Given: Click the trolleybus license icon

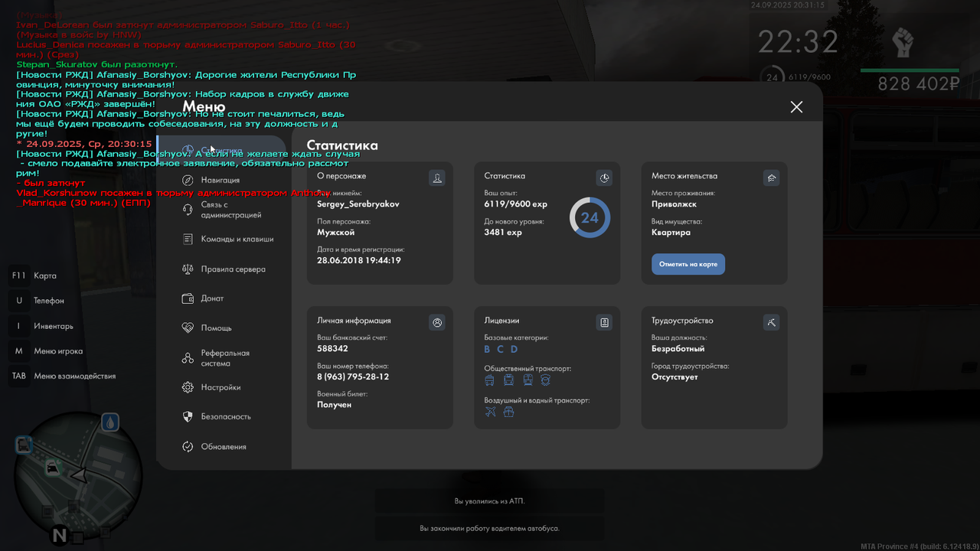Looking at the screenshot, I should [x=508, y=380].
